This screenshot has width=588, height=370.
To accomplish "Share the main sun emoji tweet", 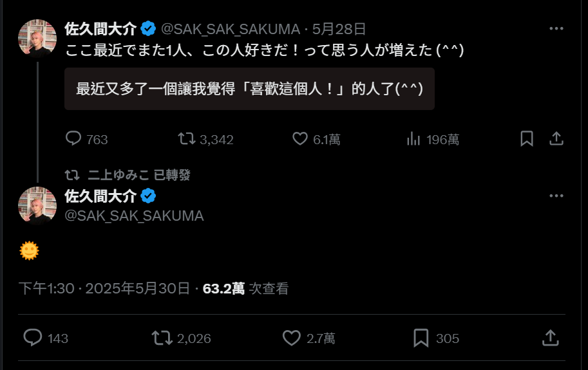I will pos(550,338).
